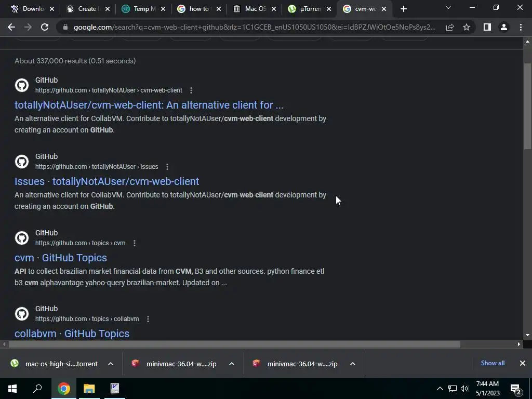Click the scroll right arrow
The height and width of the screenshot is (399, 532).
tap(519, 344)
